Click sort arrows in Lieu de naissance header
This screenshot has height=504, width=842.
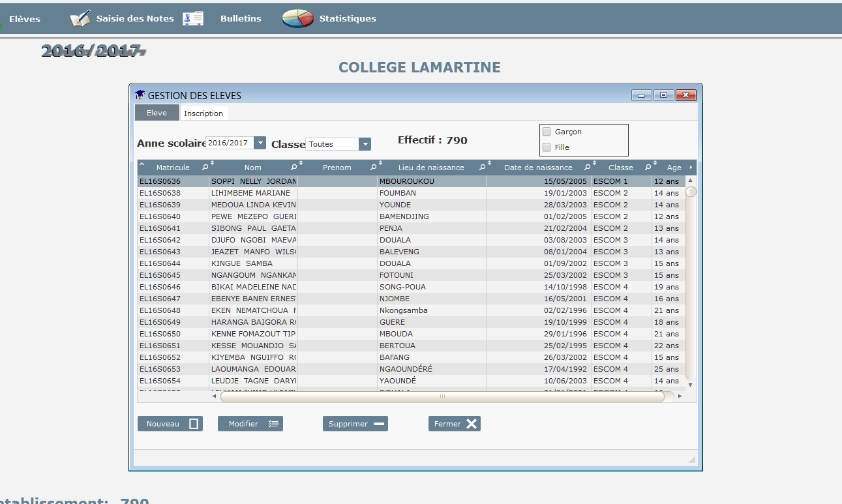490,164
